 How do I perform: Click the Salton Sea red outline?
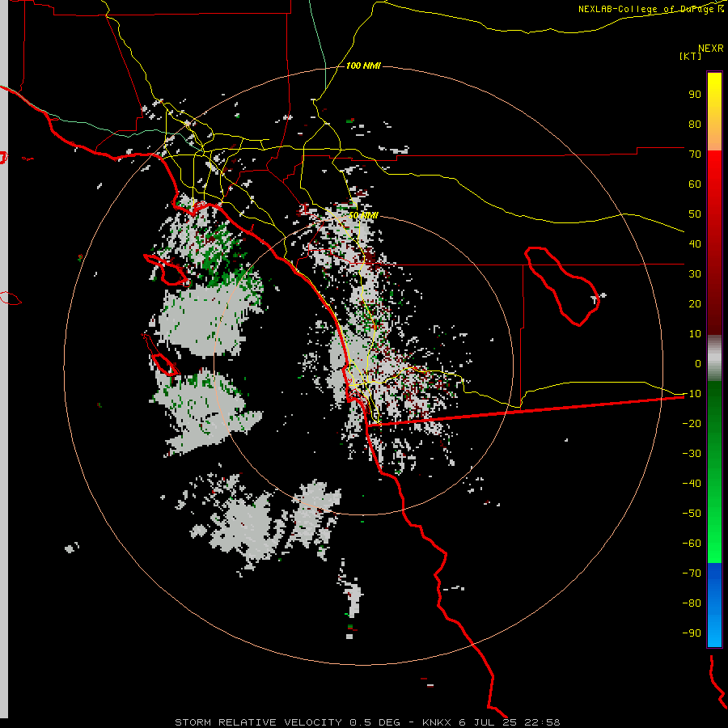(x=563, y=286)
